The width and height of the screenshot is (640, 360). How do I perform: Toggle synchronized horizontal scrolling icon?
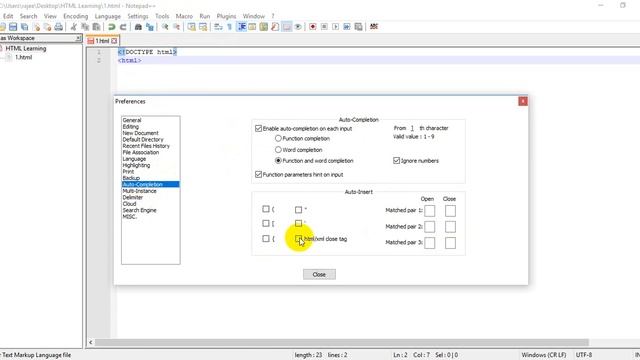tap(203, 27)
